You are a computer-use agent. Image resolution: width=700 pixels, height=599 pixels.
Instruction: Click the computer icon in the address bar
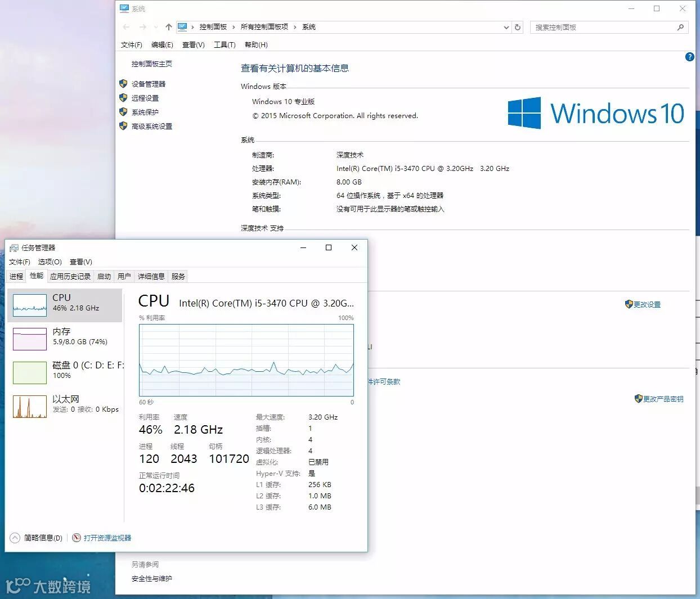coord(182,26)
